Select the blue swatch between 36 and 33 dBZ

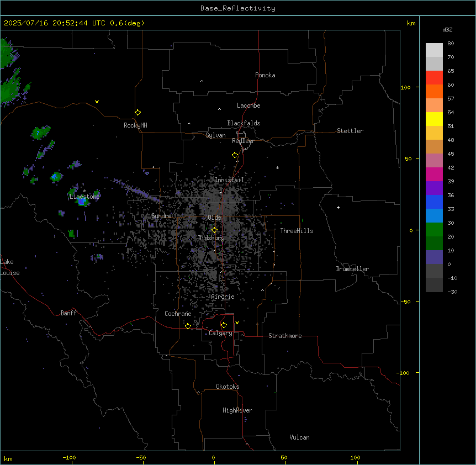[x=434, y=202]
